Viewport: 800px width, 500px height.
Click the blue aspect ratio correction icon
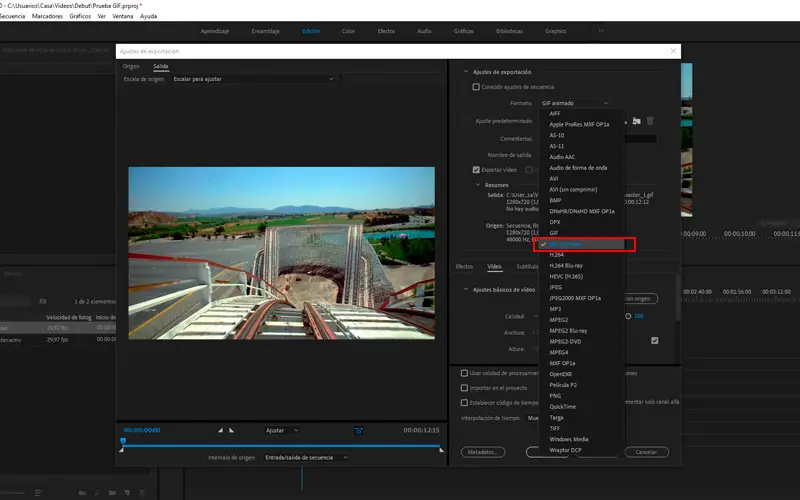(358, 430)
